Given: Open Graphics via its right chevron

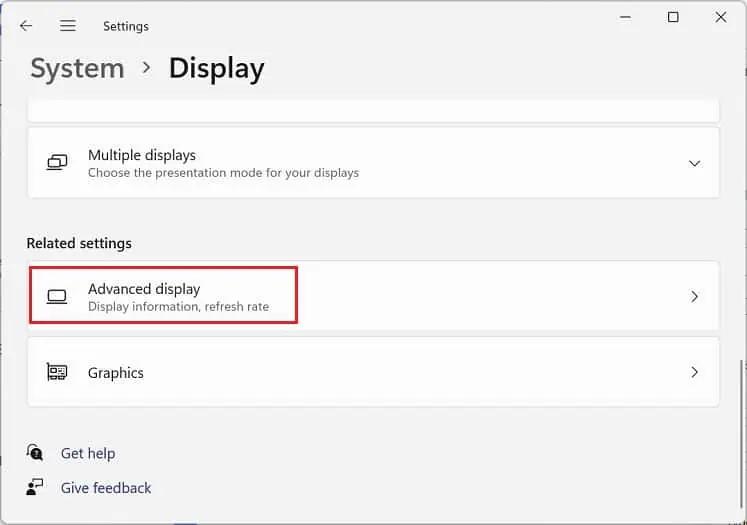Looking at the screenshot, I should pos(695,372).
